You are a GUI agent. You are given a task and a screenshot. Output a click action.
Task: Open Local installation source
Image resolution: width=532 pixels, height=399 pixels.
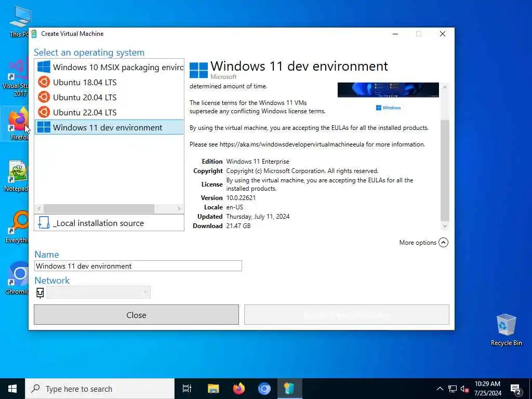click(x=109, y=223)
